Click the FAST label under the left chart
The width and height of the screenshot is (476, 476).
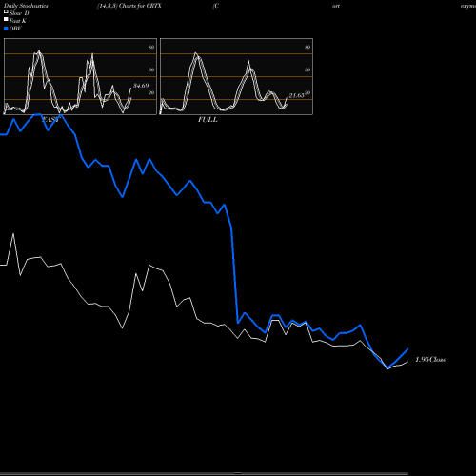tap(50, 120)
